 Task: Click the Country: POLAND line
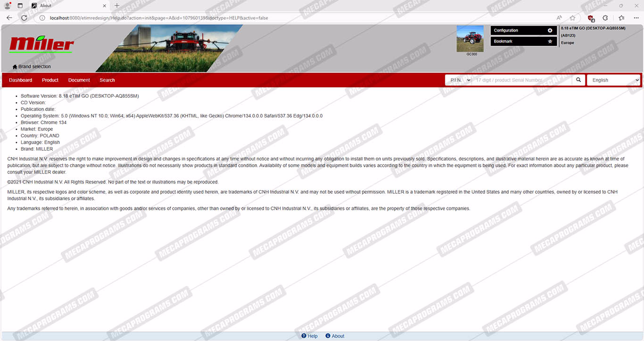(40, 135)
